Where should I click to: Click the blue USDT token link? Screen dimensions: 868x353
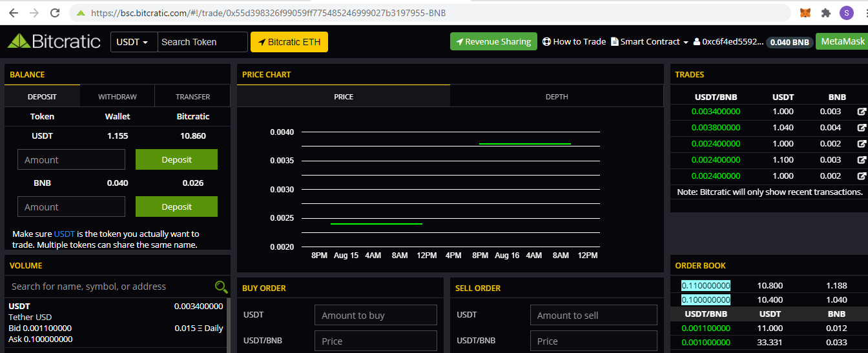[64, 234]
